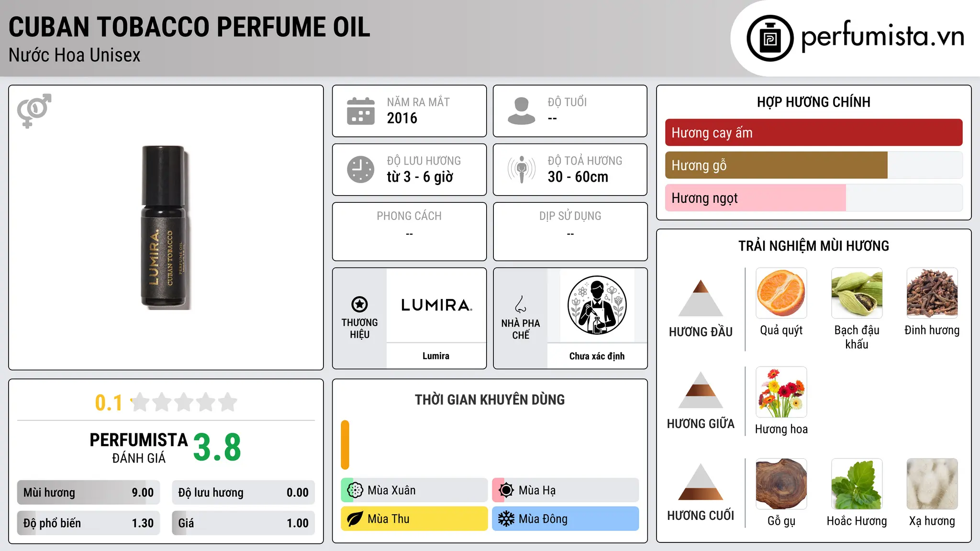Click the perfumista.vn site name
This screenshot has width=980, height=551.
pyautogui.click(x=883, y=36)
